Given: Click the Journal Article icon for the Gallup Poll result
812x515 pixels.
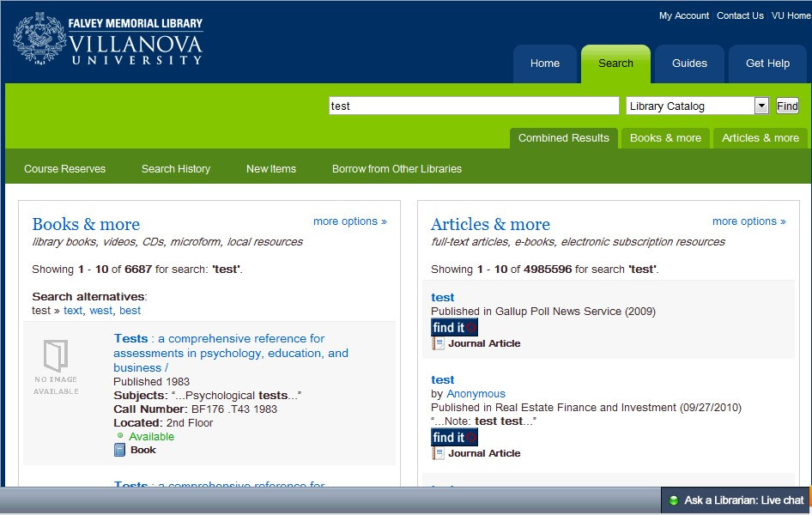Looking at the screenshot, I should click(x=438, y=343).
